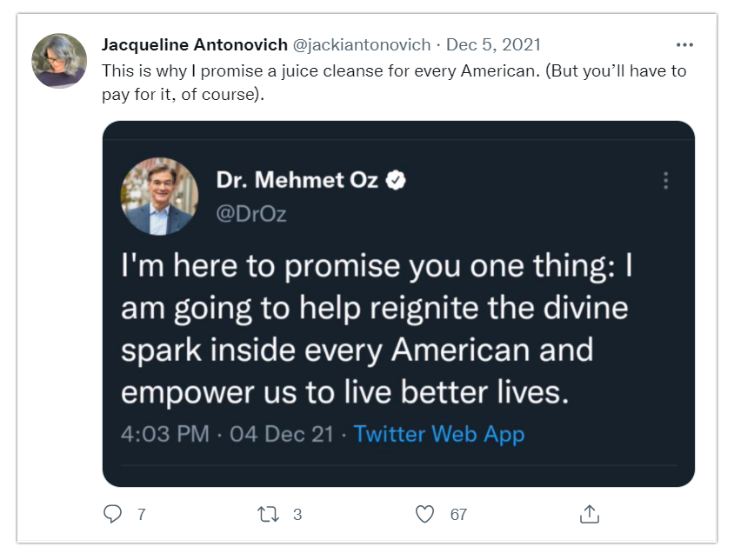Open Jacqueline Antonovich's profile picture
Image resolution: width=734 pixels, height=560 pixels.
click(59, 60)
